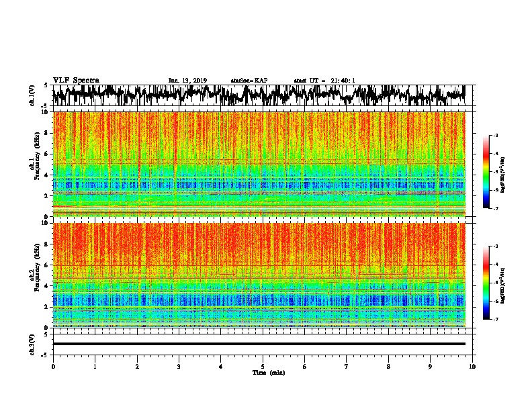Select the date text 'Jan. 13, 2019'
Screen dimensions: 532x411
187,81
